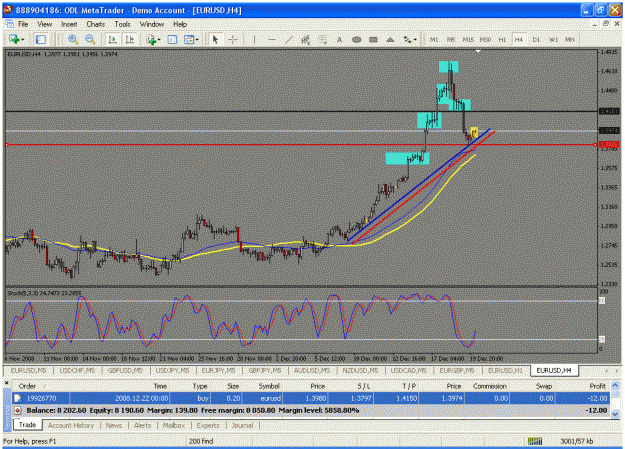Switch chart to H1 timeframe
Screen dimensions: 625x449
pyautogui.click(x=502, y=39)
